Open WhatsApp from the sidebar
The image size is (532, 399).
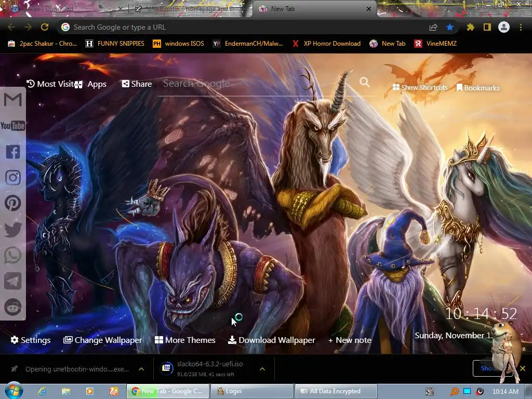pyautogui.click(x=13, y=255)
